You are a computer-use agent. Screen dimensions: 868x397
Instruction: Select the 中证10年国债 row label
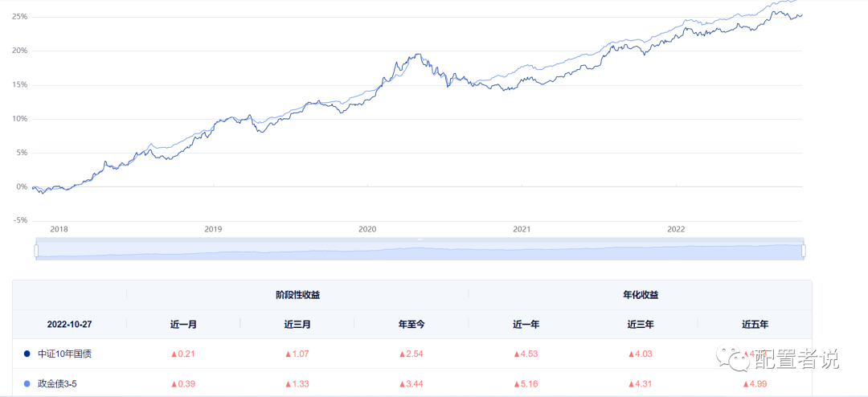point(64,354)
